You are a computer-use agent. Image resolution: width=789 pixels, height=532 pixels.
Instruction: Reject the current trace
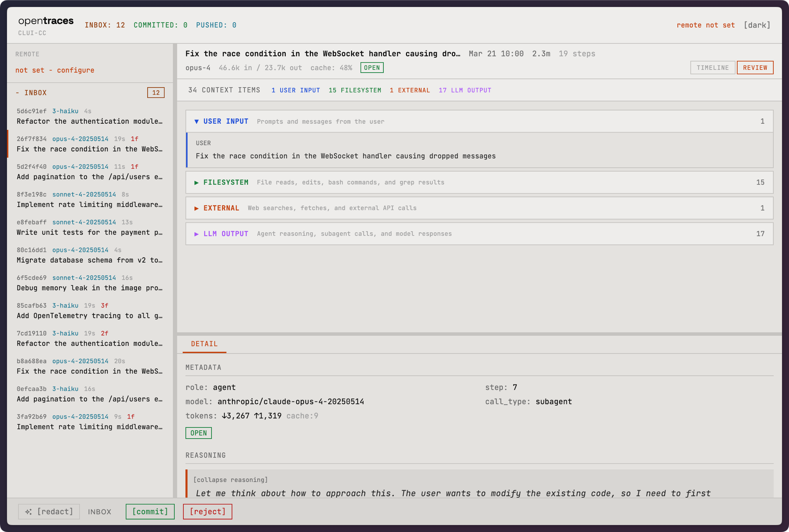coord(208,511)
